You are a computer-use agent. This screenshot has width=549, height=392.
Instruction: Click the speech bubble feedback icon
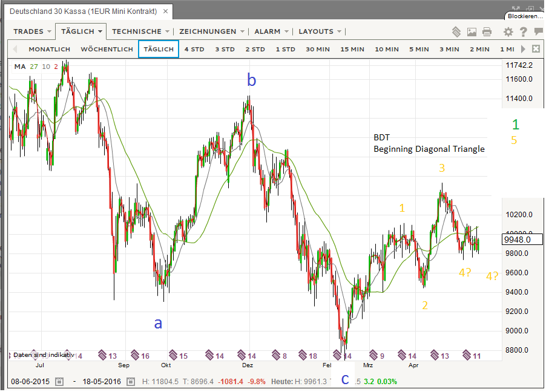[x=538, y=31]
